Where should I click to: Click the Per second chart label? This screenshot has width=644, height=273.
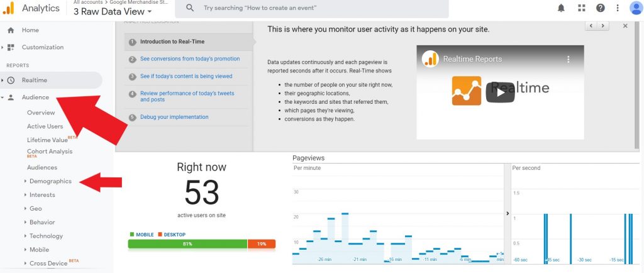coord(526,168)
